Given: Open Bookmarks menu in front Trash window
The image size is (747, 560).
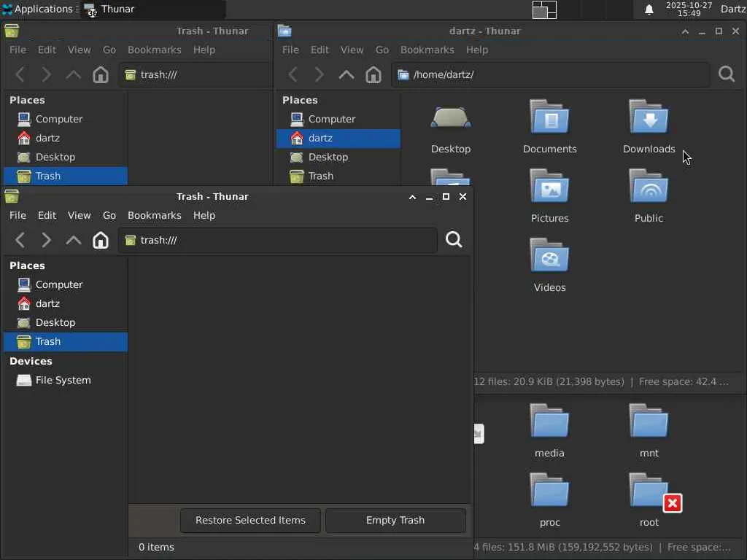Looking at the screenshot, I should pyautogui.click(x=155, y=215).
